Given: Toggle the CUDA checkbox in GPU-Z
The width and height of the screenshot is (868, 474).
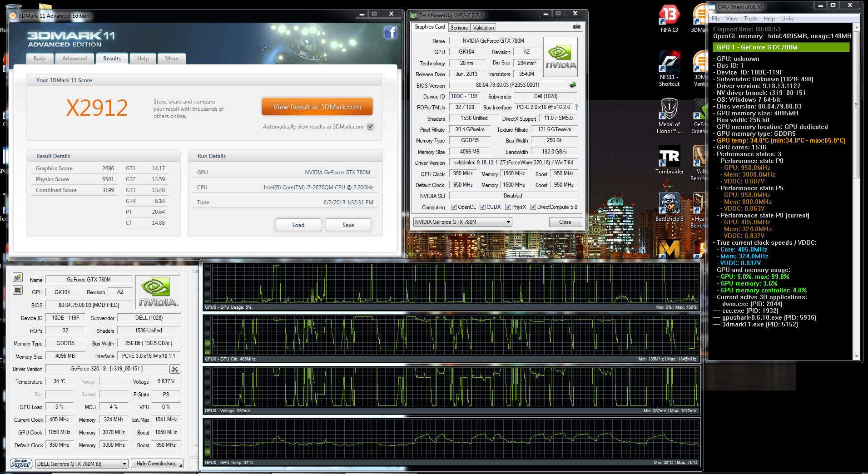Looking at the screenshot, I should pyautogui.click(x=482, y=207).
